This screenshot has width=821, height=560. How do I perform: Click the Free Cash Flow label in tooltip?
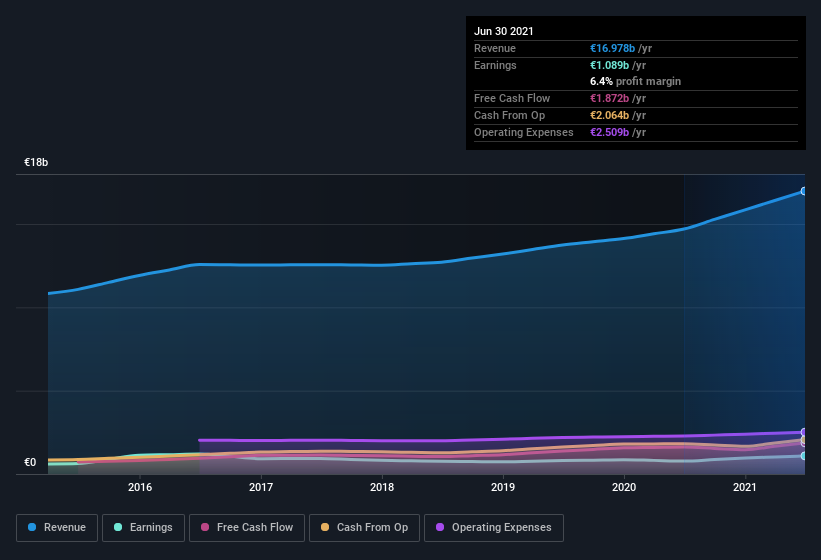pyautogui.click(x=512, y=98)
